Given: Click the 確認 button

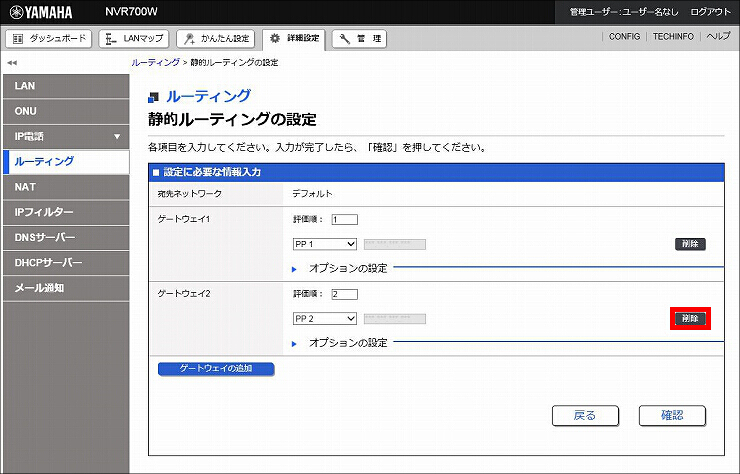Looking at the screenshot, I should [672, 415].
